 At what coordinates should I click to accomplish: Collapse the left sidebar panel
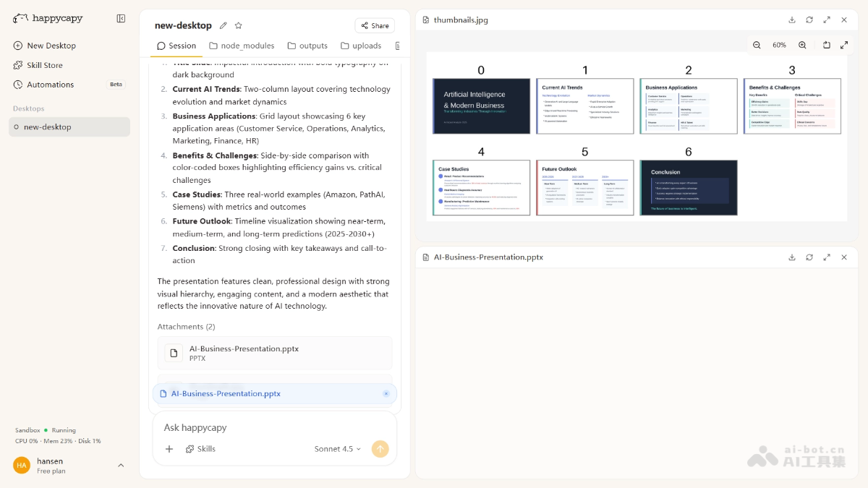coord(121,18)
